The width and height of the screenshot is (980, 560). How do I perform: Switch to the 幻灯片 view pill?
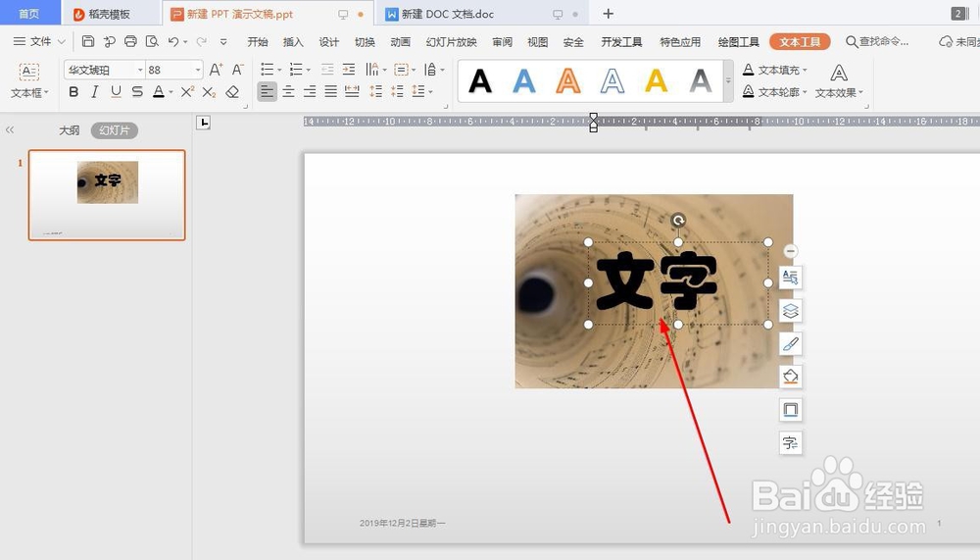click(x=115, y=130)
